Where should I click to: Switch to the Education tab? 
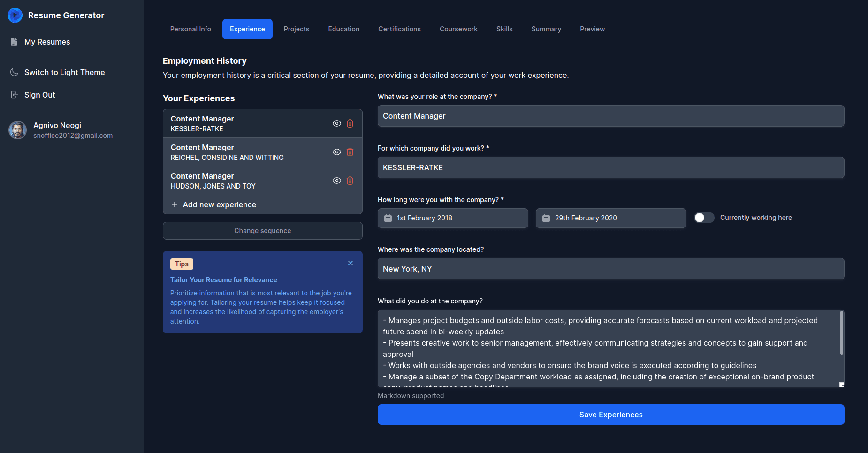pyautogui.click(x=343, y=29)
